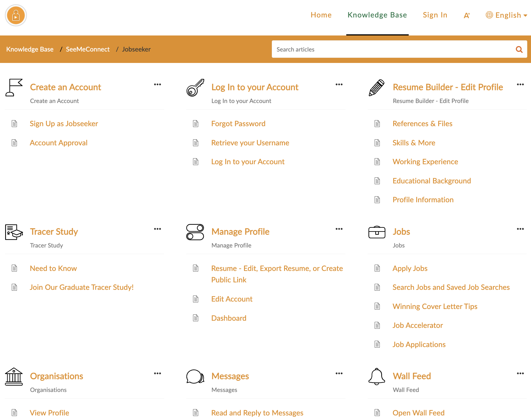531x420 pixels.
Task: Click document icon beside Need to Know
Action: (14, 268)
